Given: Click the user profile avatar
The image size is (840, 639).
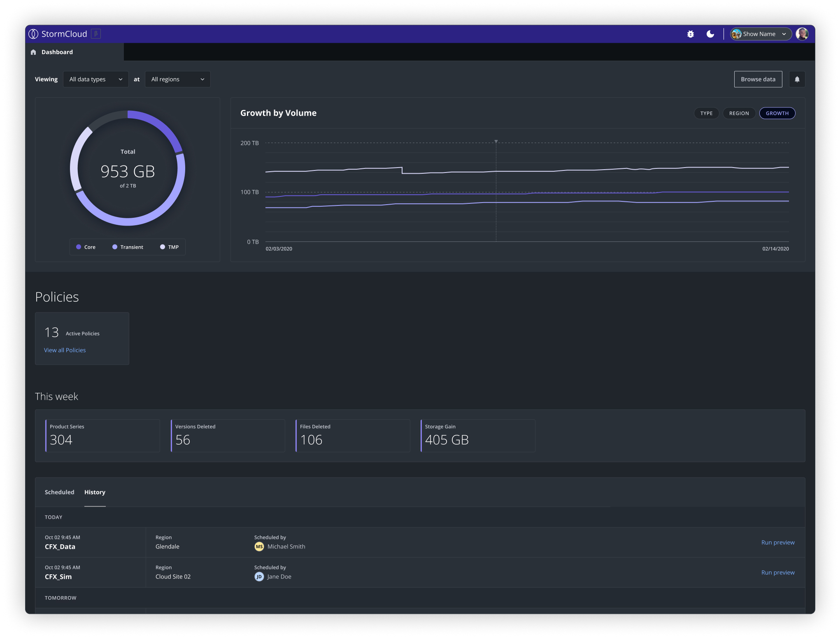Looking at the screenshot, I should tap(802, 34).
